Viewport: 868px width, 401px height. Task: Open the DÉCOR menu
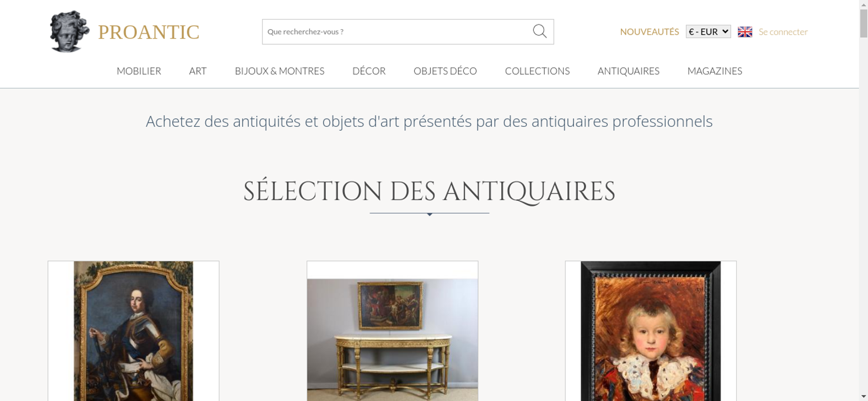tap(369, 71)
